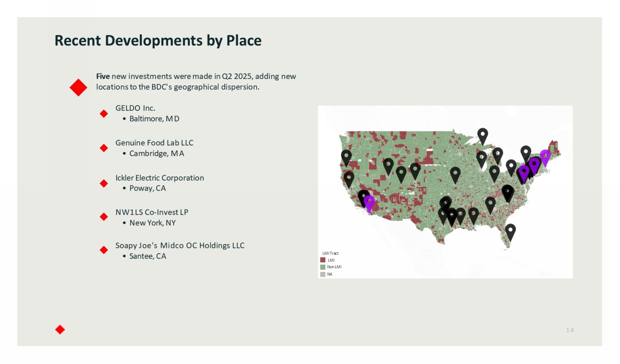Select the red diamond next to NW1LS Co-Invest LP
The height and width of the screenshot is (364, 620).
pos(104,216)
